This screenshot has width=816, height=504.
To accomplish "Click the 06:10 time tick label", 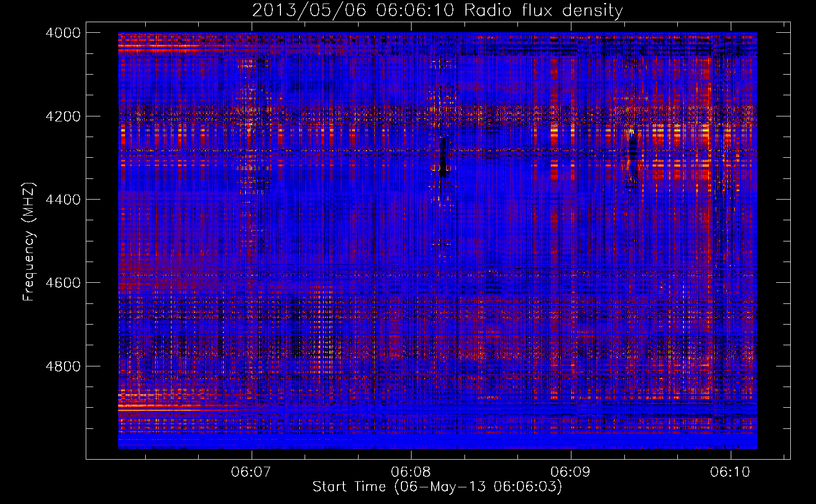I will (x=730, y=472).
